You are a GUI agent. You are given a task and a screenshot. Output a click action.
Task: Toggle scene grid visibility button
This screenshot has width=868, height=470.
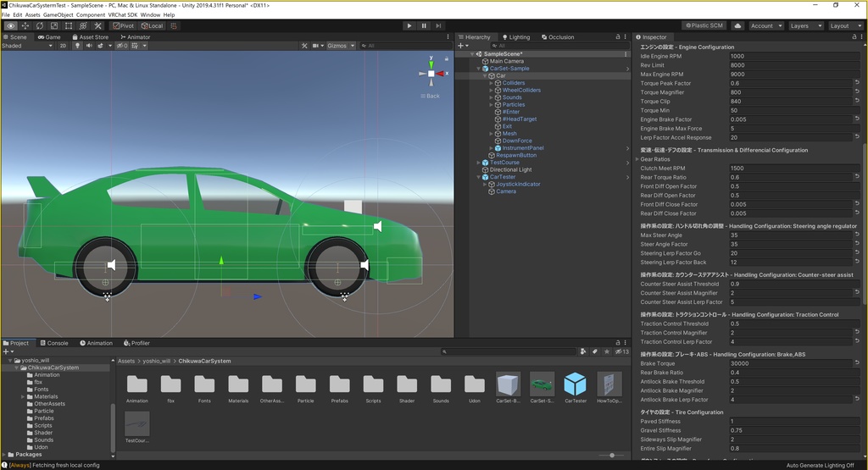(x=135, y=46)
